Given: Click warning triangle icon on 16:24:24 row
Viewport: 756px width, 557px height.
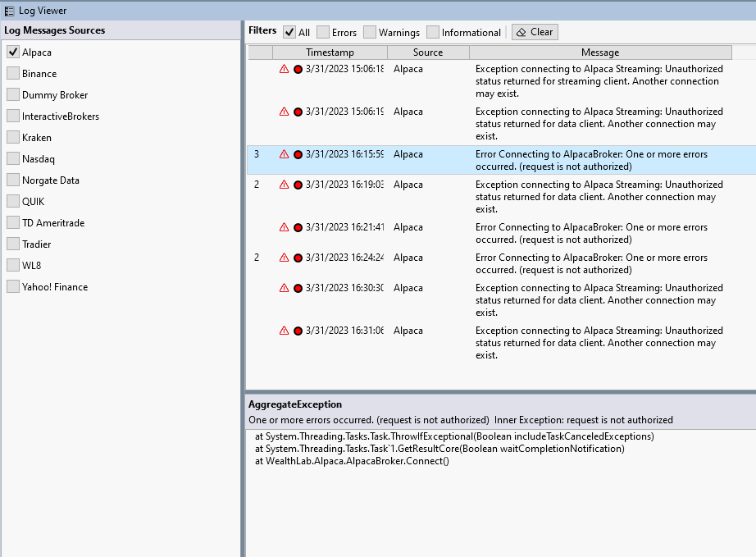Looking at the screenshot, I should coord(284,258).
